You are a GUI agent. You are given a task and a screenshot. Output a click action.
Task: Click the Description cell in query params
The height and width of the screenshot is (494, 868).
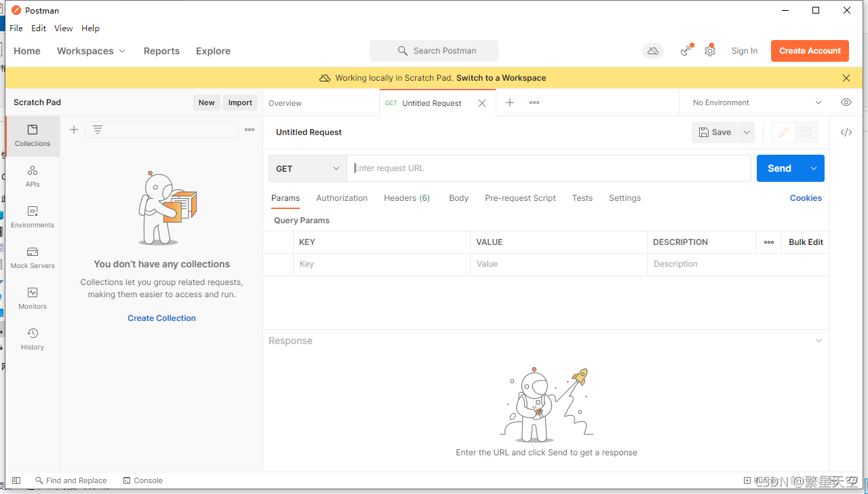738,264
